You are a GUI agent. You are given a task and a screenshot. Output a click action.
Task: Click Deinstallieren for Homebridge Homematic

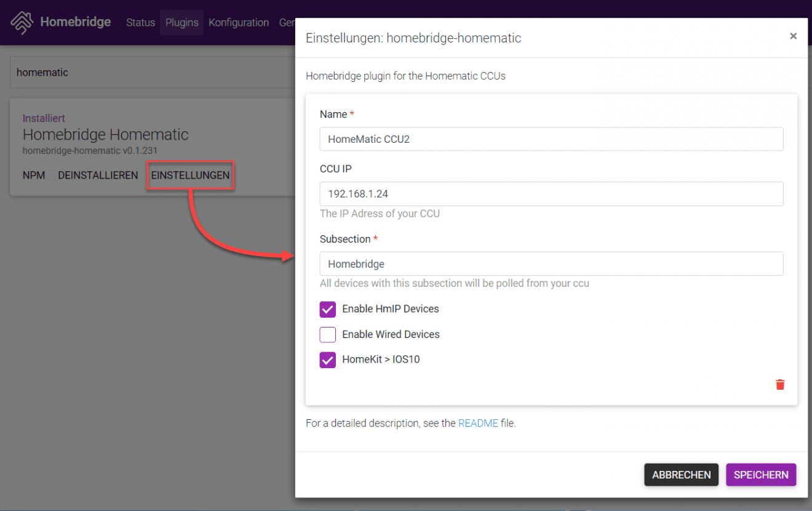tap(98, 175)
